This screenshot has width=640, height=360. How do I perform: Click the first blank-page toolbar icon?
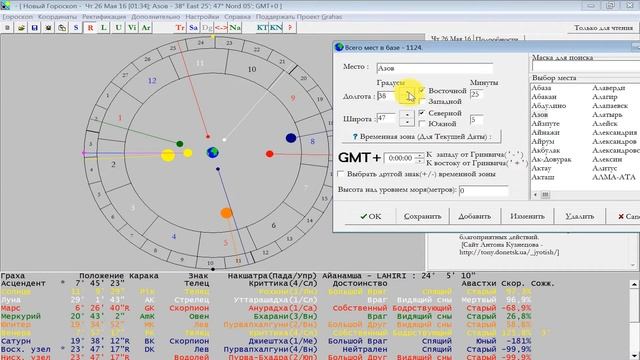(7, 28)
